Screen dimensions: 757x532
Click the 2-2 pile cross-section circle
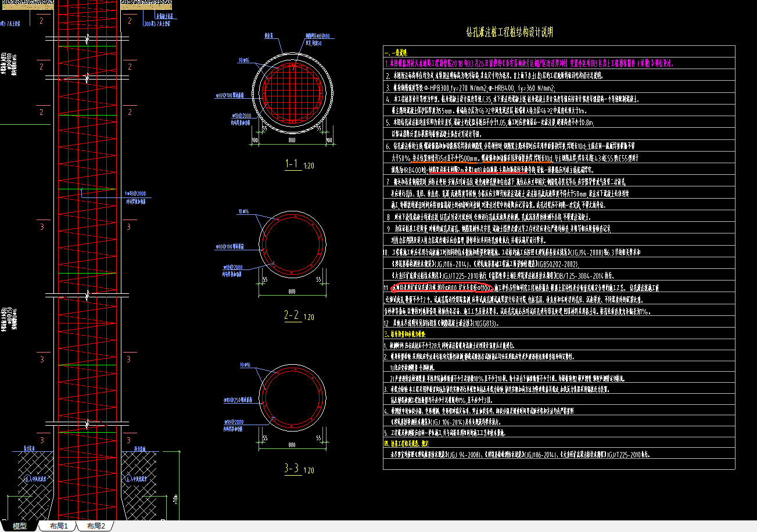point(292,246)
